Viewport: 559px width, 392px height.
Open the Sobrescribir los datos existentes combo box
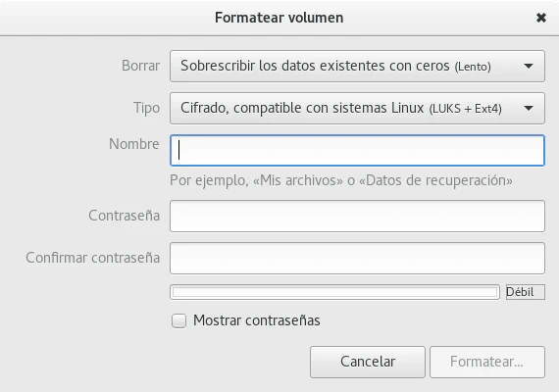click(x=357, y=66)
